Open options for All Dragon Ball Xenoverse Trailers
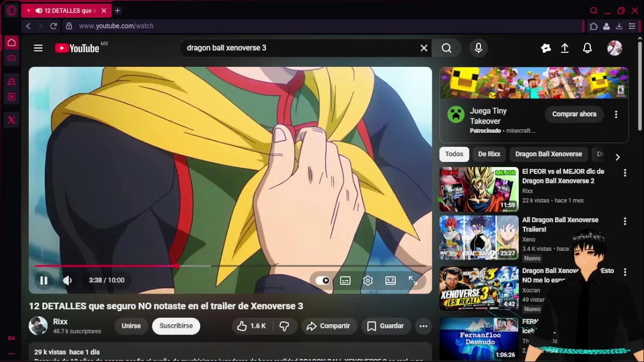The height and width of the screenshot is (362, 644). pos(625,221)
